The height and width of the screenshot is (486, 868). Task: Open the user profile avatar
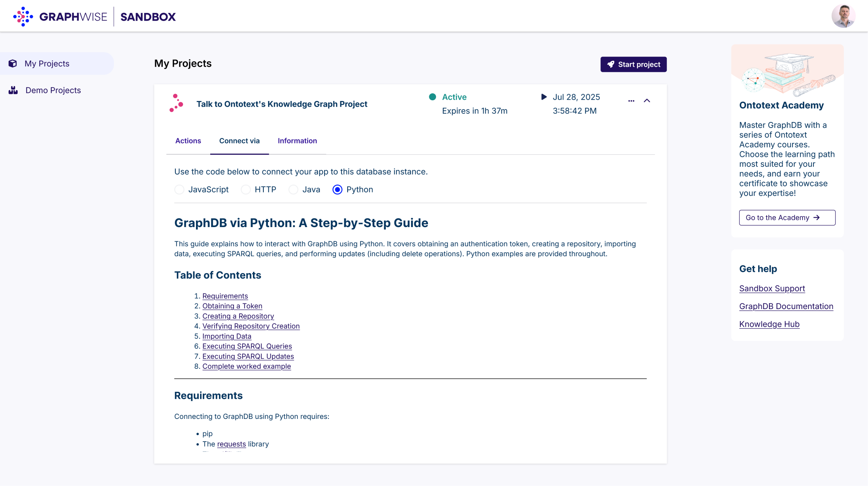click(843, 16)
